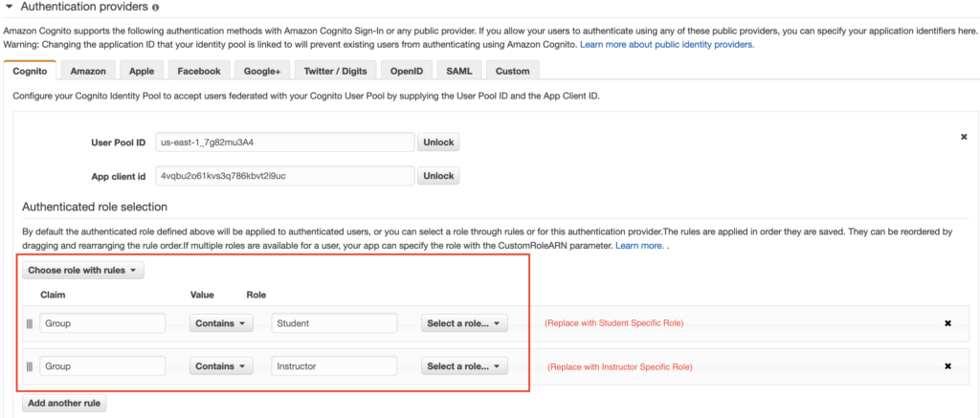
Task: Select the Twitter / Digits tab
Action: pyautogui.click(x=335, y=71)
